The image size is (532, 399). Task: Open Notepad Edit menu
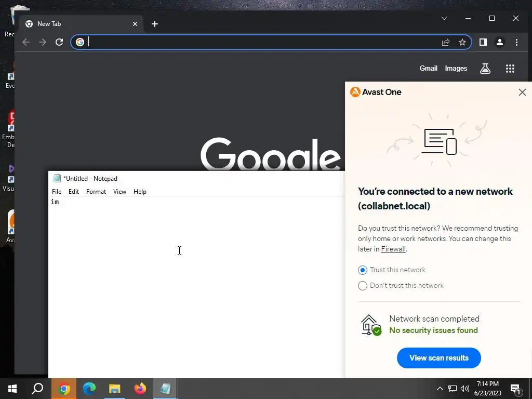[x=74, y=192]
